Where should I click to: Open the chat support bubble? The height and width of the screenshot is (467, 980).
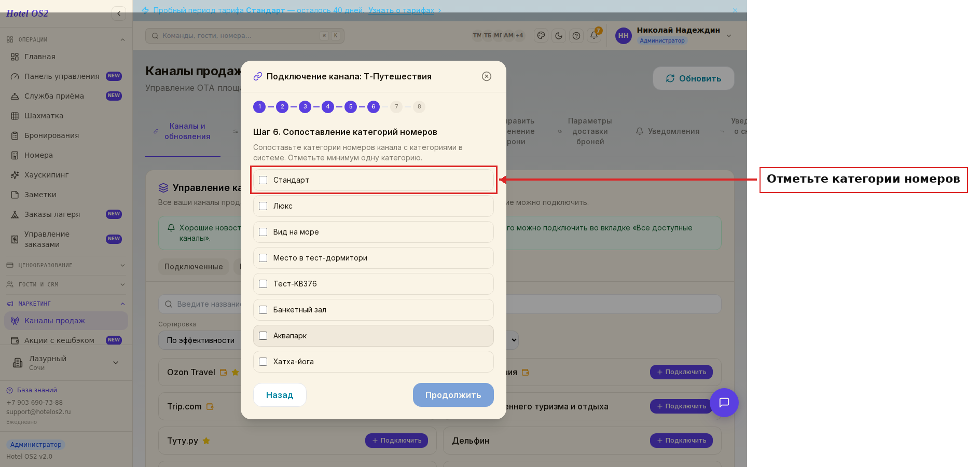coord(724,403)
